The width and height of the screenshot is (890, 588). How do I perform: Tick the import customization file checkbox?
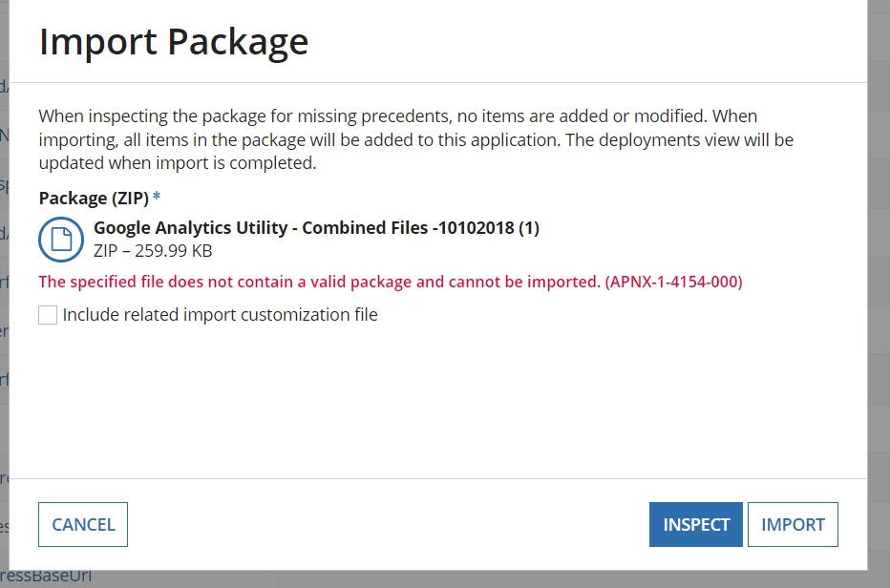coord(48,315)
